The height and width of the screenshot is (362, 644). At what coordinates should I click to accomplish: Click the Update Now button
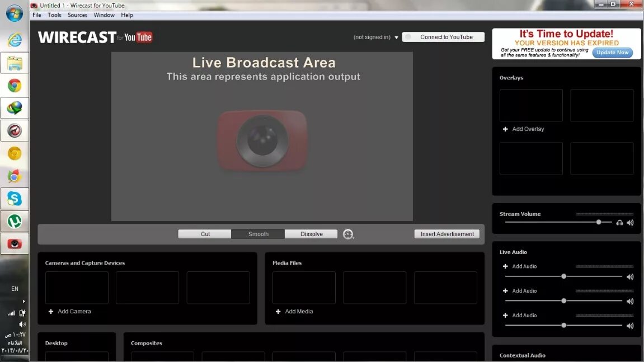point(612,53)
